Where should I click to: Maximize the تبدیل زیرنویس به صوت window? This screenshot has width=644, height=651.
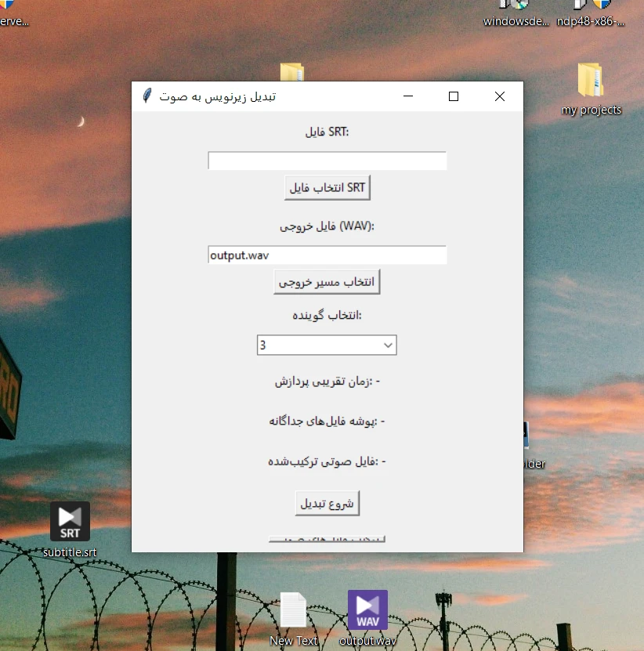(x=453, y=96)
